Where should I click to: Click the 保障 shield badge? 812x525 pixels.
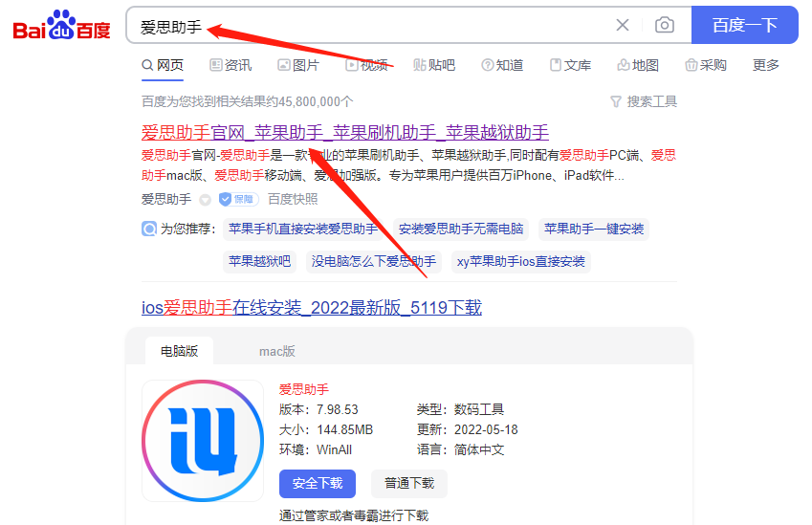239,199
